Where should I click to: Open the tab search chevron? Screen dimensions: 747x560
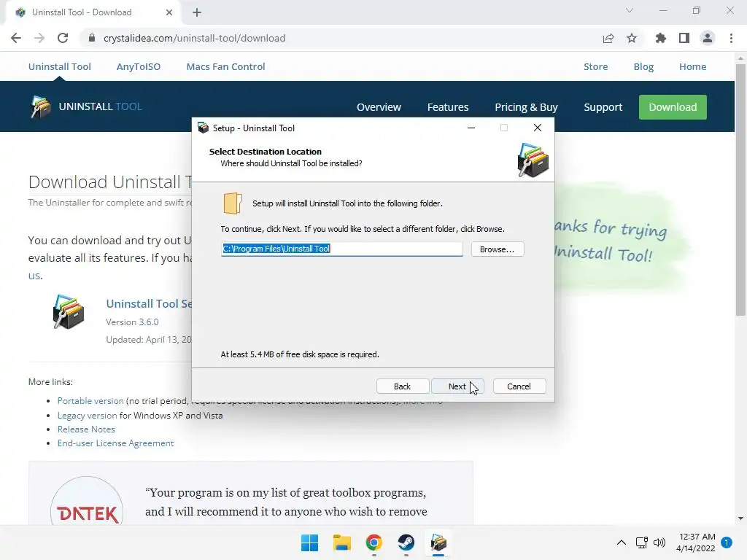pyautogui.click(x=630, y=10)
